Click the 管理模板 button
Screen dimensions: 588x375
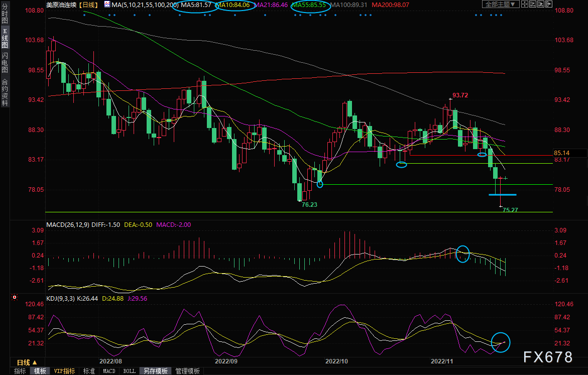187,371
